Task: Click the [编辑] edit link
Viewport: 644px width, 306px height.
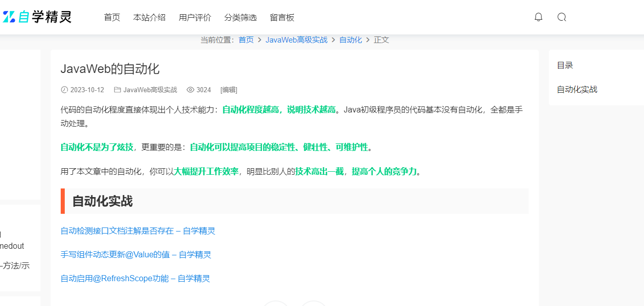Action: (x=229, y=90)
